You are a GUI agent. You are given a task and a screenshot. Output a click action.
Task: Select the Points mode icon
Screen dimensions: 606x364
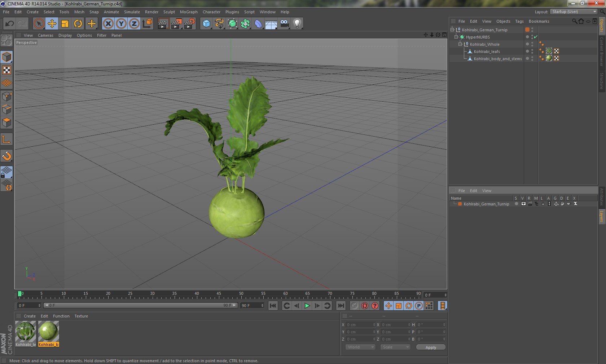7,97
